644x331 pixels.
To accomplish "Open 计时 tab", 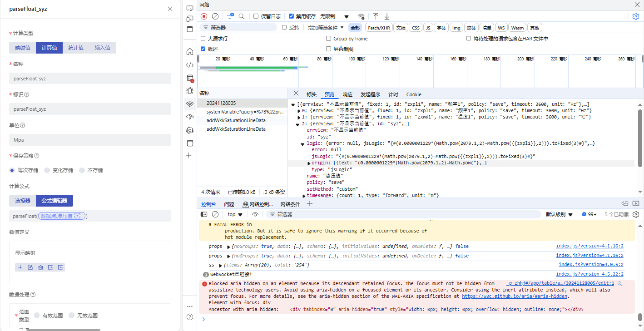I will [393, 94].
